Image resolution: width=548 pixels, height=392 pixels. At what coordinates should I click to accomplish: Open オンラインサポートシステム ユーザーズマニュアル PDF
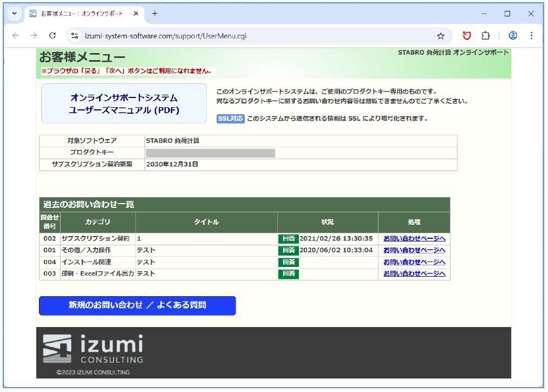(x=124, y=103)
